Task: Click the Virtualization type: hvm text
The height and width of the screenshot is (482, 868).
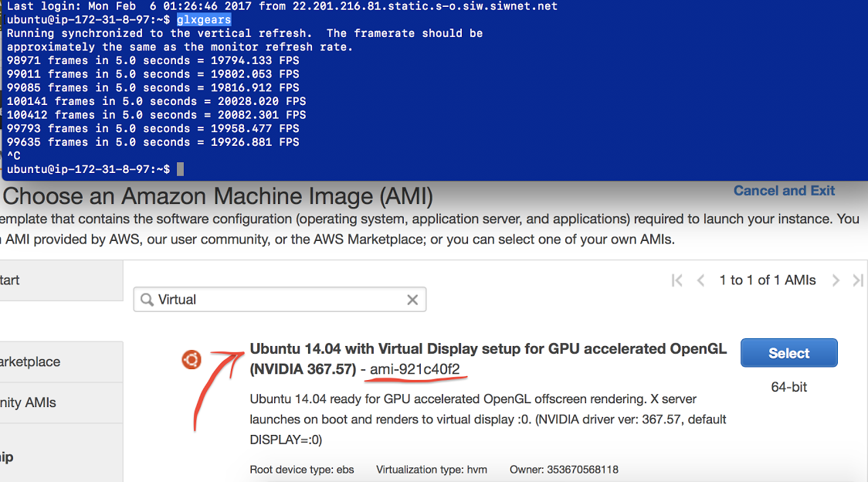Action: coord(432,470)
